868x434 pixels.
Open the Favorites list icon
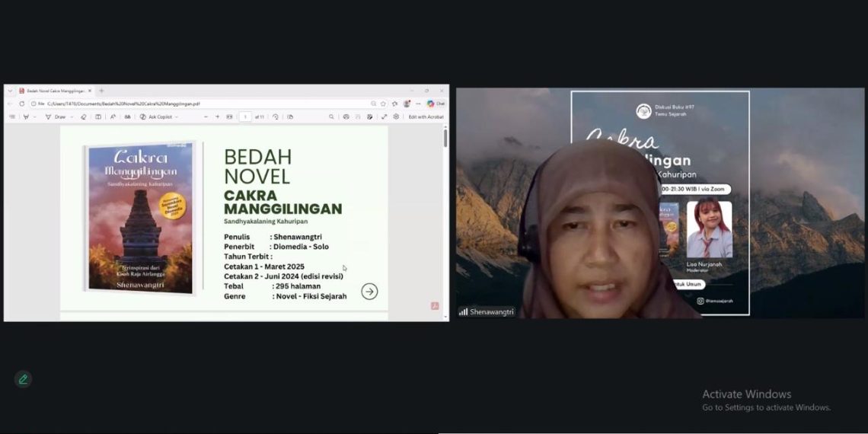click(x=394, y=104)
